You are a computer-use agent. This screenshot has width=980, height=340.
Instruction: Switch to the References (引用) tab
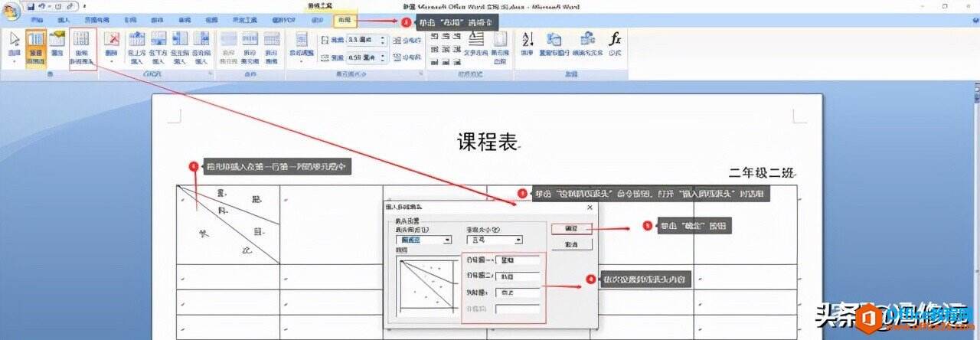coord(130,20)
